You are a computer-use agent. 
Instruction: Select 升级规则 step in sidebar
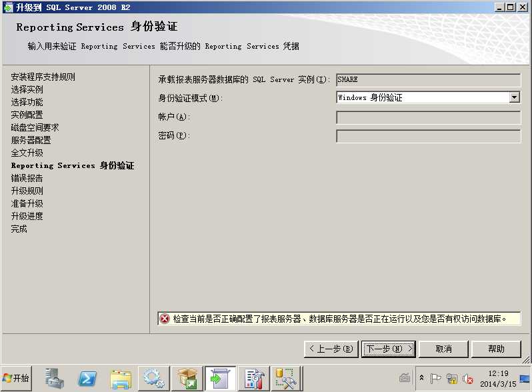pos(27,191)
